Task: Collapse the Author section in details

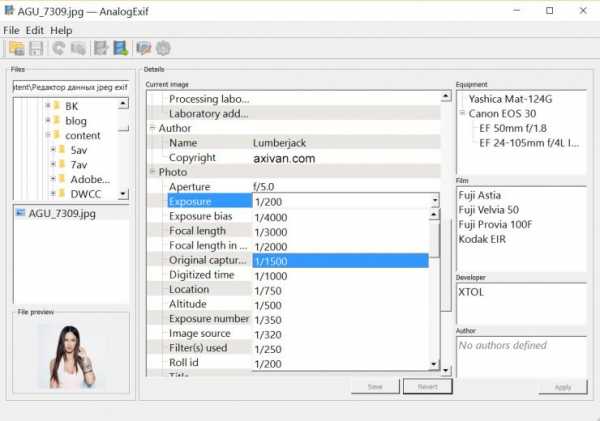Action: point(152,127)
